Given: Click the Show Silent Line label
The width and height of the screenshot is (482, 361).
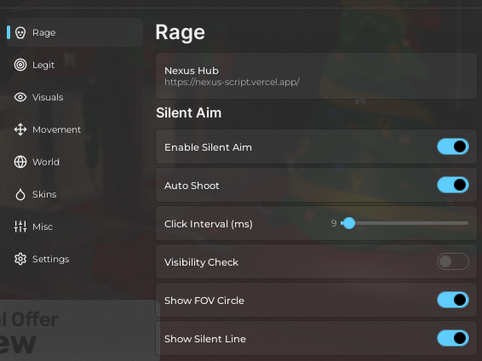Looking at the screenshot, I should [205, 339].
